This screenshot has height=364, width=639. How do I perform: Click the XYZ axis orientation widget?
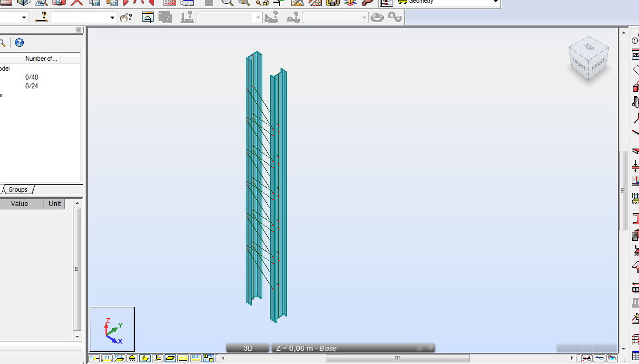tap(112, 329)
